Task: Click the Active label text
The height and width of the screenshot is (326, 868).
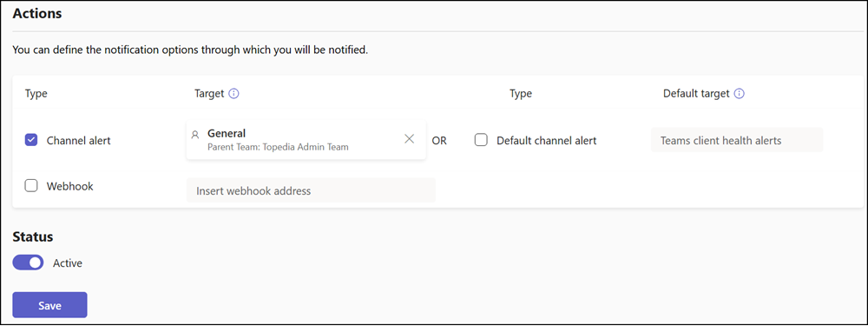Action: (68, 263)
